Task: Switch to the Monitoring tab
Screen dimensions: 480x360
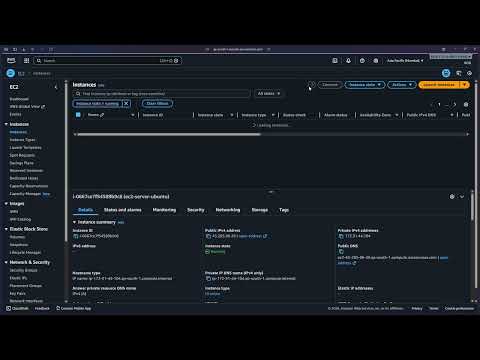Action: (x=164, y=210)
